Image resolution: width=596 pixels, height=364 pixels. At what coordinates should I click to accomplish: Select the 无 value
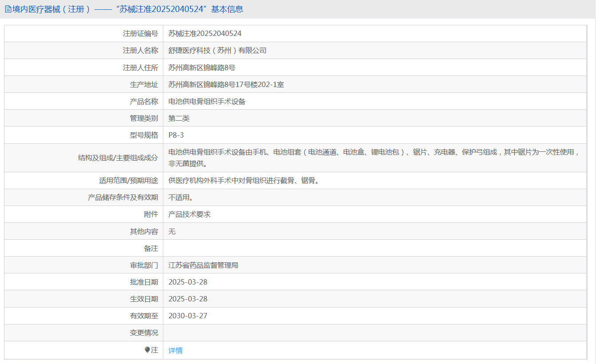coord(172,231)
